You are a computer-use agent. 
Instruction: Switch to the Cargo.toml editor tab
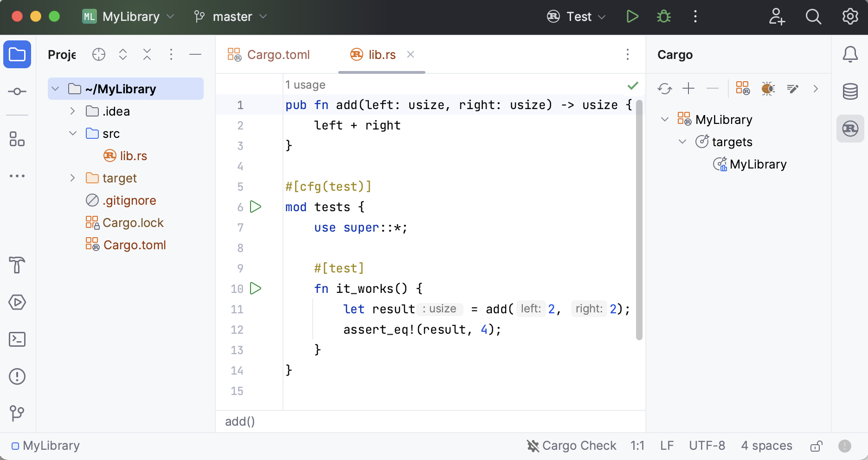pyautogui.click(x=269, y=55)
